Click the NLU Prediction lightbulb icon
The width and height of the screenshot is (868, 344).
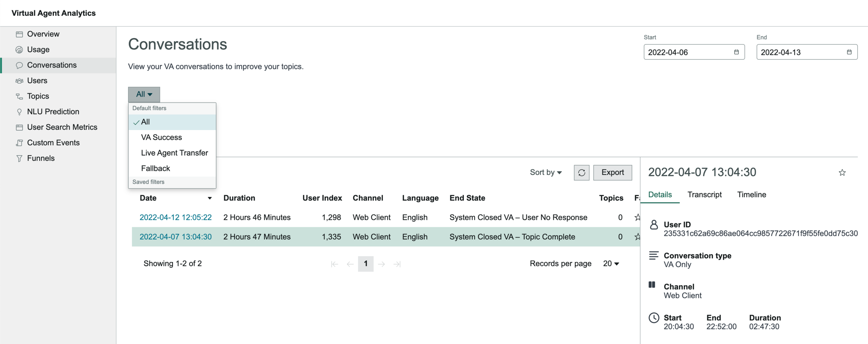point(19,112)
